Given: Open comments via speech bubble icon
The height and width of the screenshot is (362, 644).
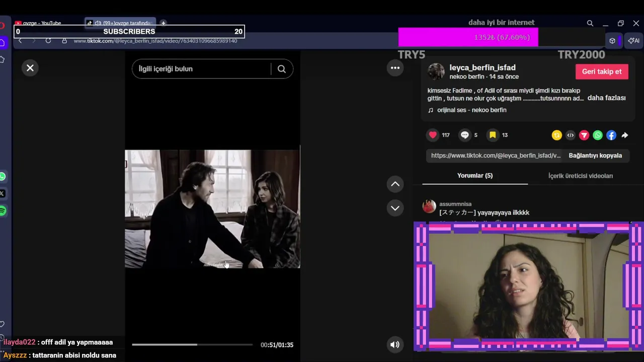Looking at the screenshot, I should (x=465, y=135).
